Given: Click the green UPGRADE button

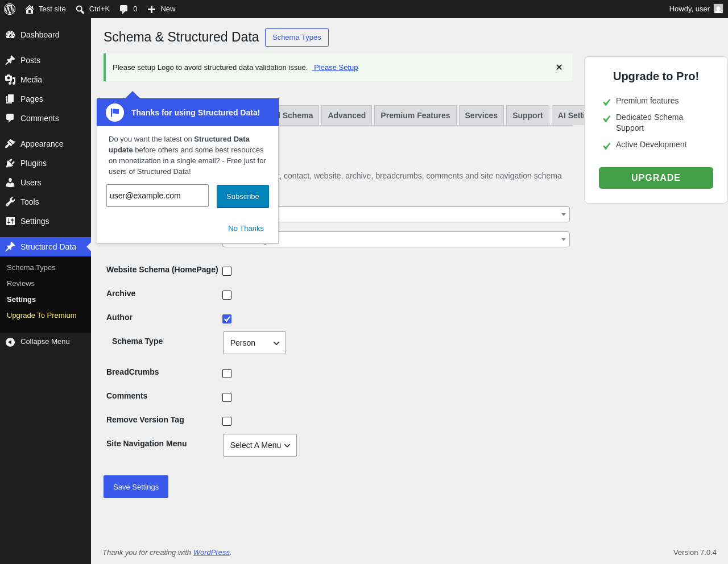Looking at the screenshot, I should pos(656,178).
